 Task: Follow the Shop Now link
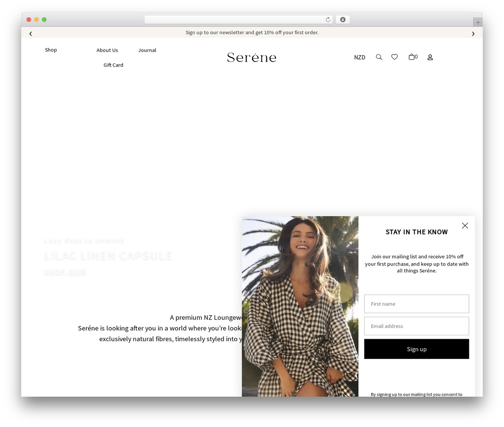(65, 272)
